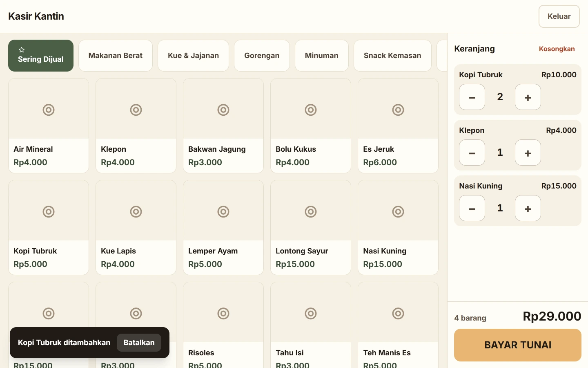
Task: Click the Keluar button
Action: [x=559, y=16]
